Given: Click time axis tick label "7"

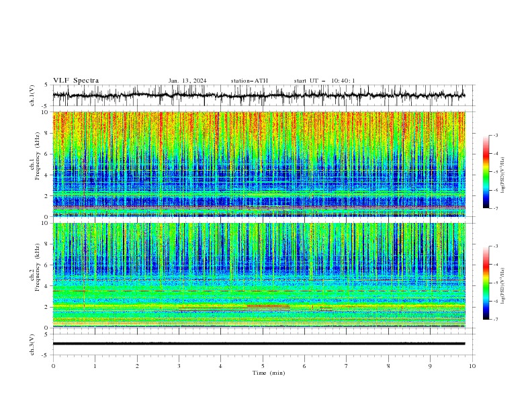Looking at the screenshot, I should (x=347, y=366).
